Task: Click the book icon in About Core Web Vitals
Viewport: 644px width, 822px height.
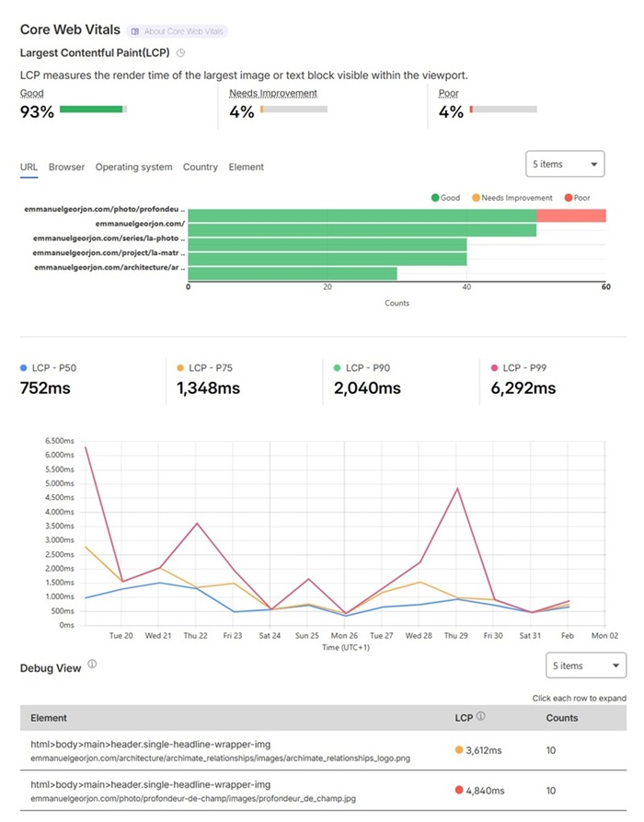Action: pos(135,31)
